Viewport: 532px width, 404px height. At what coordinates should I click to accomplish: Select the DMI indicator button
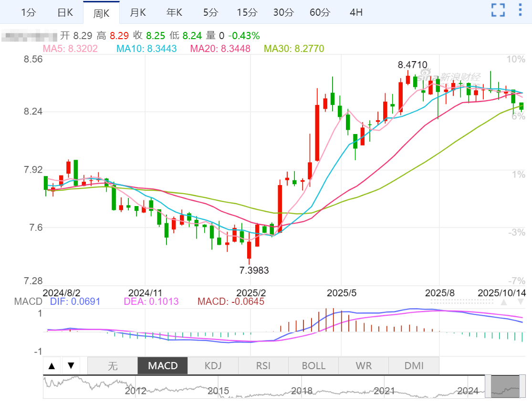tap(414, 366)
